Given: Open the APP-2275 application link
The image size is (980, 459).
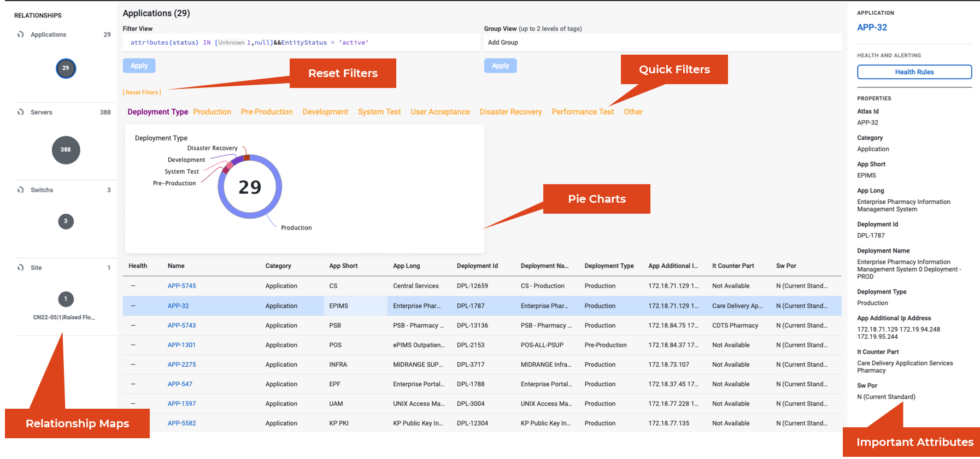Looking at the screenshot, I should click(x=181, y=364).
